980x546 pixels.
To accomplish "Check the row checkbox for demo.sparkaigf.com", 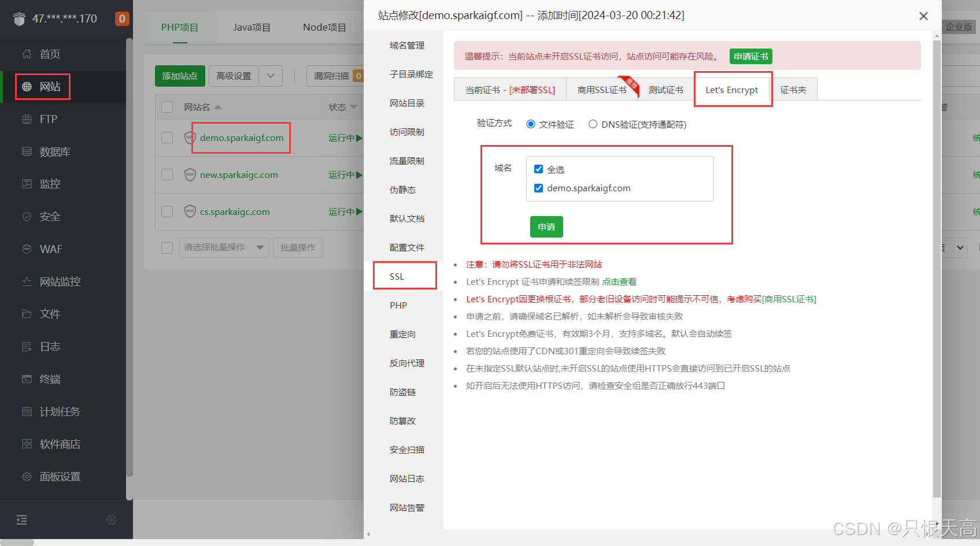I will tap(167, 138).
